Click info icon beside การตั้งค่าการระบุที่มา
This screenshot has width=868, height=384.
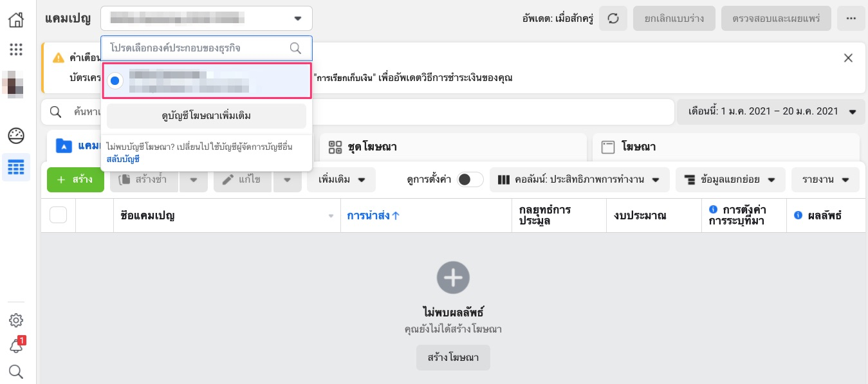[713, 210]
